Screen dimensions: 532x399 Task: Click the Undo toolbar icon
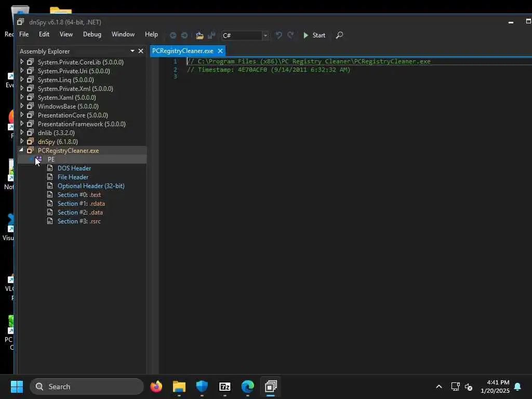coord(278,35)
